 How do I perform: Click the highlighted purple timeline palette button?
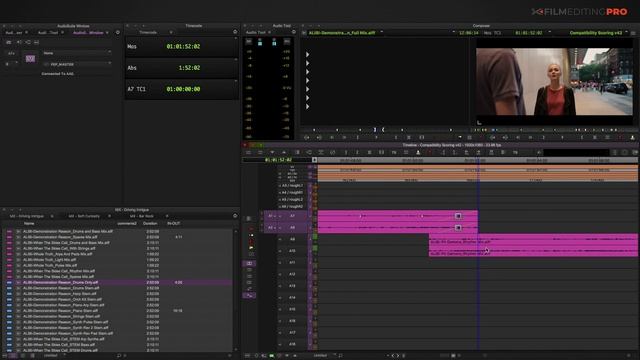[x=249, y=264]
